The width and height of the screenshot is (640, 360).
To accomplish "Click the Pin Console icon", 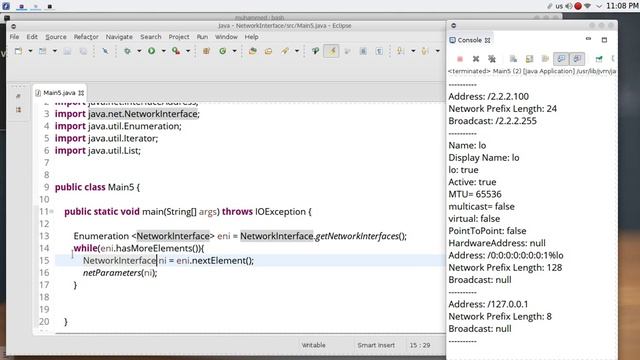I will click(599, 59).
